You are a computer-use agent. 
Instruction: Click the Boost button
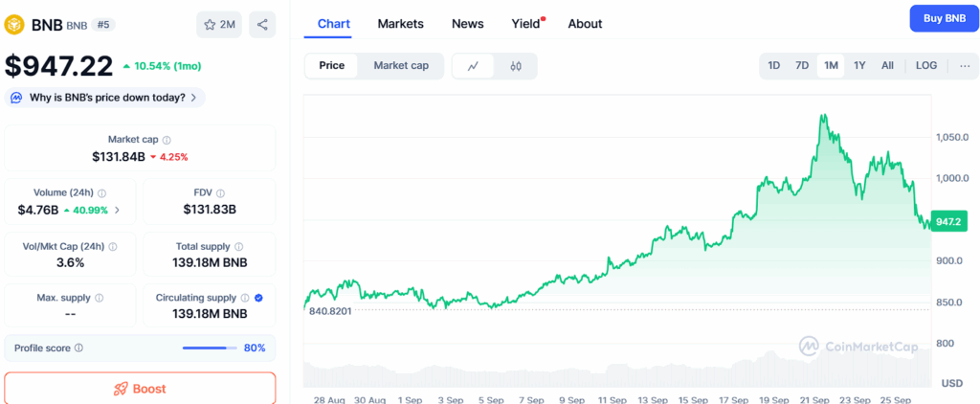point(140,389)
